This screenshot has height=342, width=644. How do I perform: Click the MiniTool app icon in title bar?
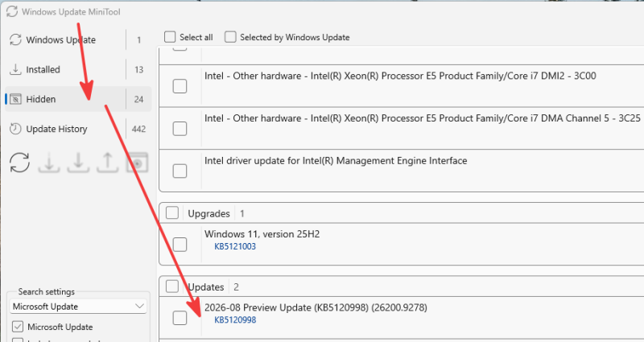click(x=12, y=11)
